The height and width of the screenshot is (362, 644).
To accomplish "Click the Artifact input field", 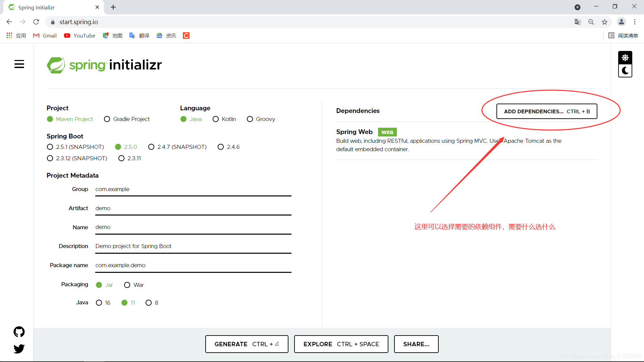I will (193, 208).
